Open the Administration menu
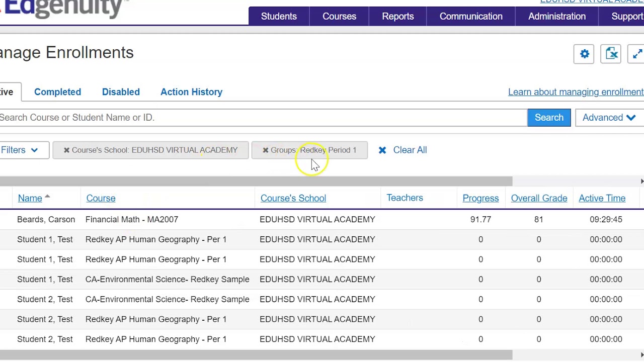The width and height of the screenshot is (644, 362). 557,16
